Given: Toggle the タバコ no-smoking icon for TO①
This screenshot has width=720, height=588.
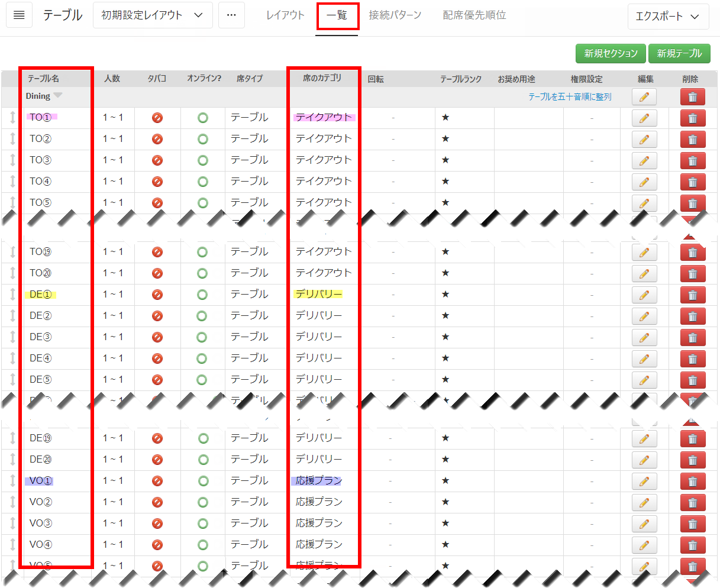Looking at the screenshot, I should [x=157, y=118].
